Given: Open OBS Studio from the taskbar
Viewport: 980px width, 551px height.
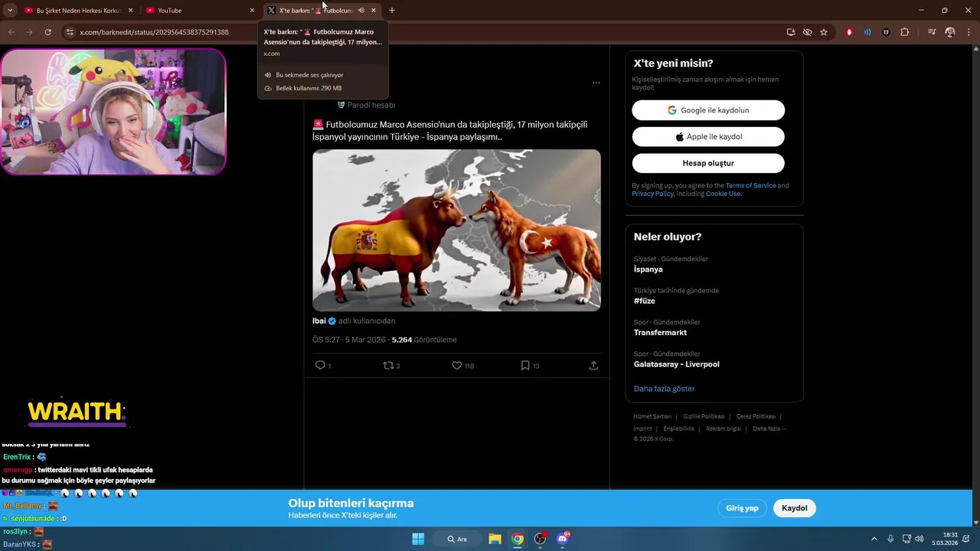Looking at the screenshot, I should (x=541, y=539).
